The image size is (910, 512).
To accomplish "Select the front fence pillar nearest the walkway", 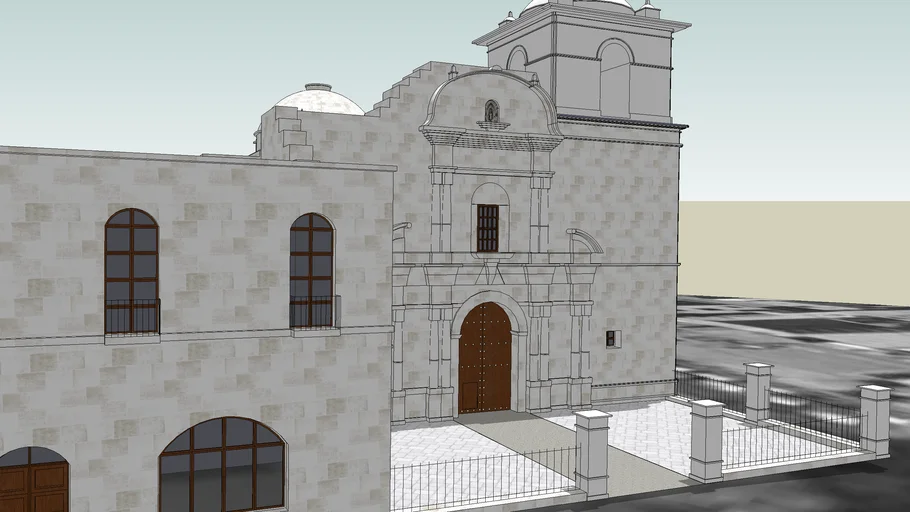I will tap(592, 453).
